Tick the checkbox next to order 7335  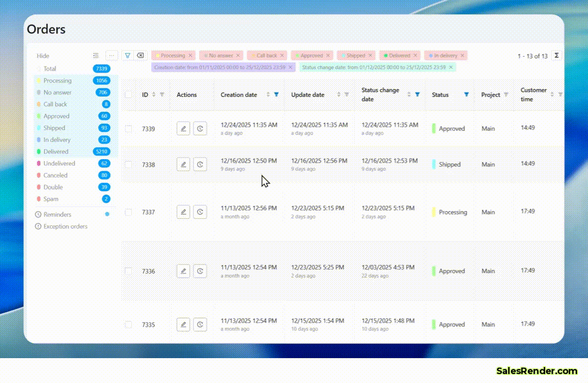pos(128,324)
